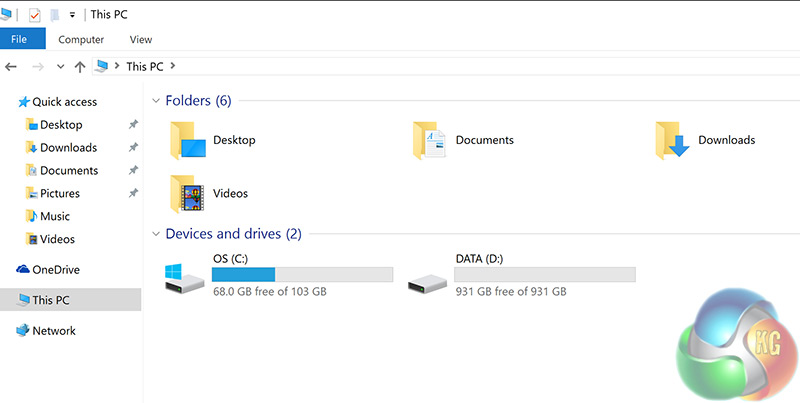Switch to the View ribbon tab
Viewport: 800px width, 403px height.
(x=141, y=40)
